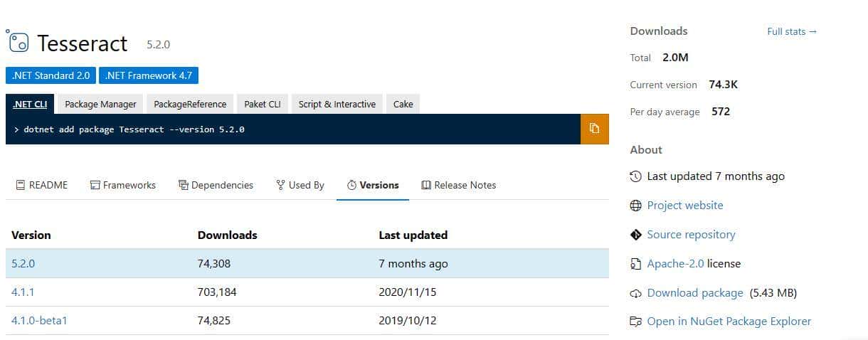Copy the dotnet add package command
This screenshot has height=340, width=868.
click(595, 129)
